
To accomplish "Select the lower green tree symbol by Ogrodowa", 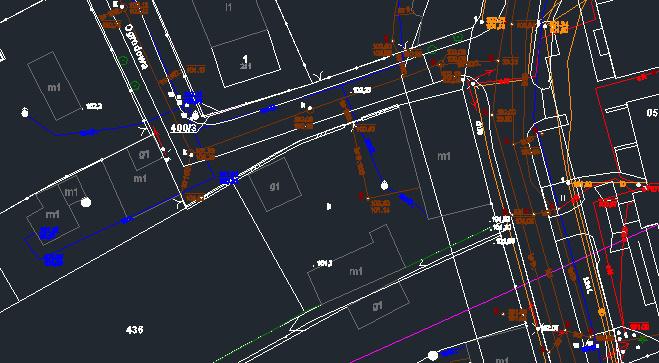I will (134, 85).
